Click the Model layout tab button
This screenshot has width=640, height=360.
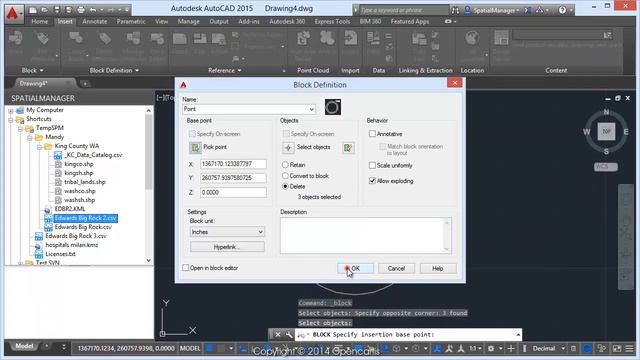(x=24, y=346)
